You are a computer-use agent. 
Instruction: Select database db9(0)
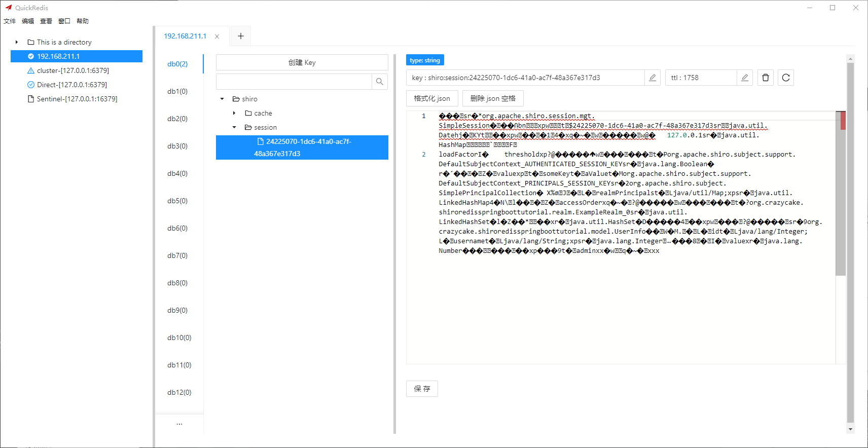(x=177, y=310)
